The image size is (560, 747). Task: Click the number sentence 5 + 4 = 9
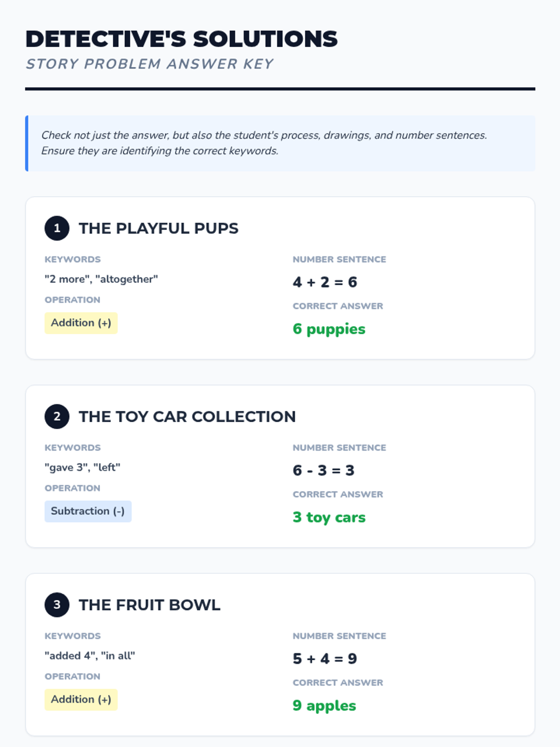pos(325,658)
